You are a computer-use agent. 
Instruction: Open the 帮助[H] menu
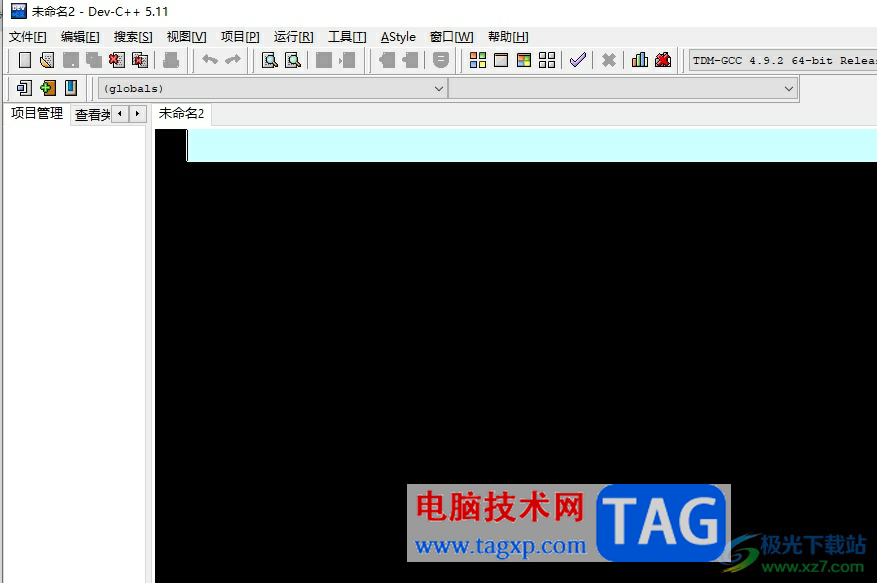[x=508, y=37]
